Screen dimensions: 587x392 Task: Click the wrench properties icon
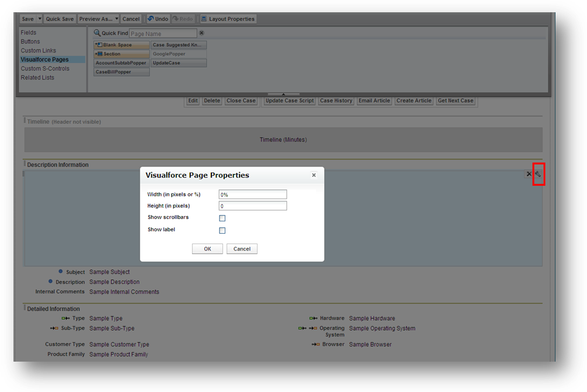tap(539, 174)
